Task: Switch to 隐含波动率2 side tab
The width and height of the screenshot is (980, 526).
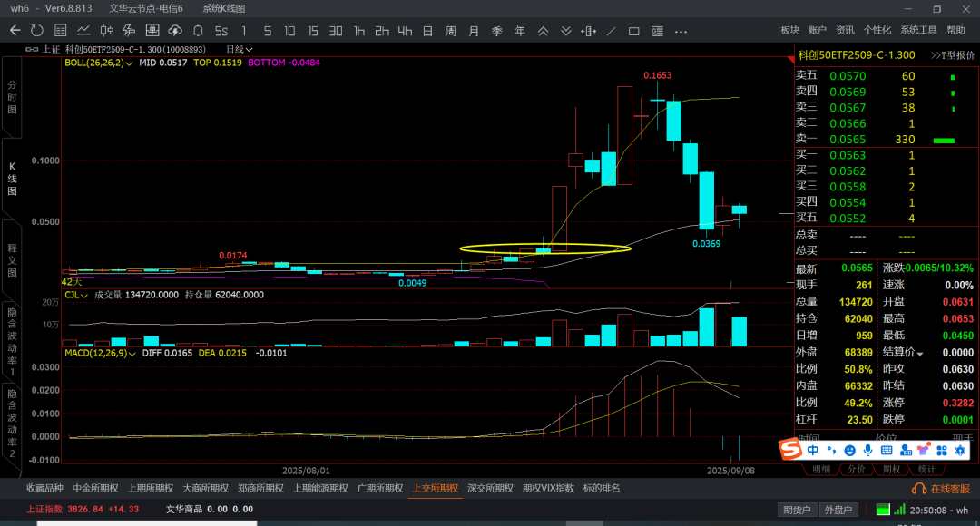Action: 12,424
